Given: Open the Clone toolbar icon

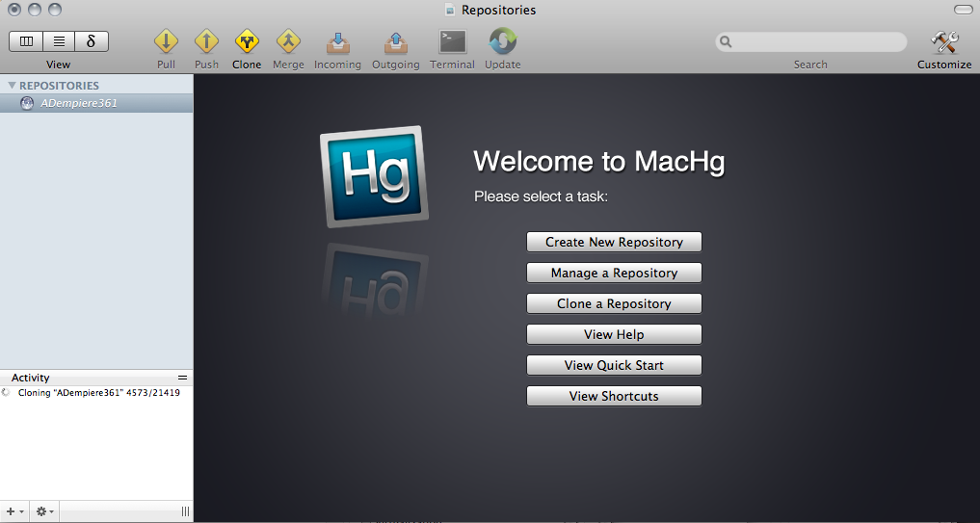Looking at the screenshot, I should (x=247, y=41).
